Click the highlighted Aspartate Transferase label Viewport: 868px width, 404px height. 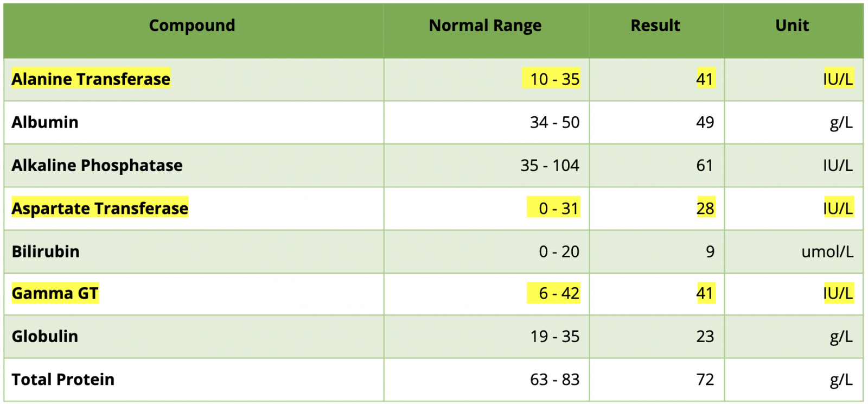100,208
